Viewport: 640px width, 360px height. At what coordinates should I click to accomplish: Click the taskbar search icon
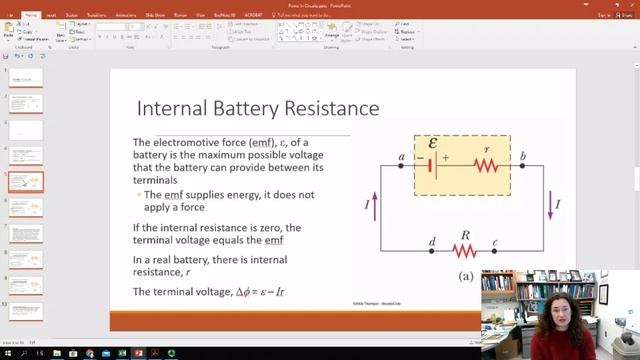[x=24, y=353]
